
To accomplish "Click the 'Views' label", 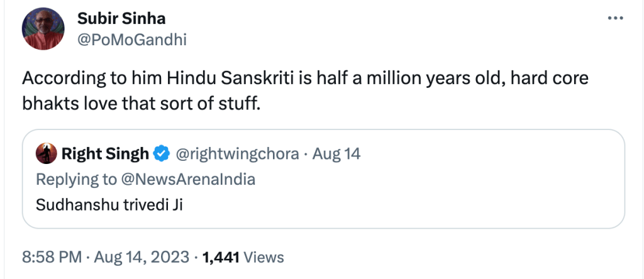I will 264,257.
